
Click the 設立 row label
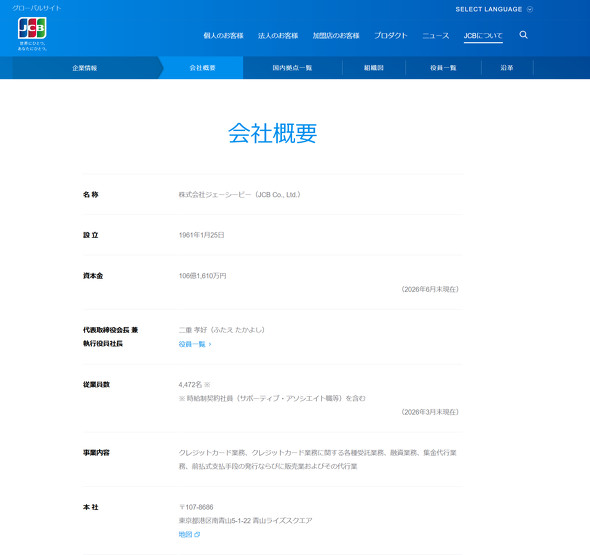[x=90, y=235]
